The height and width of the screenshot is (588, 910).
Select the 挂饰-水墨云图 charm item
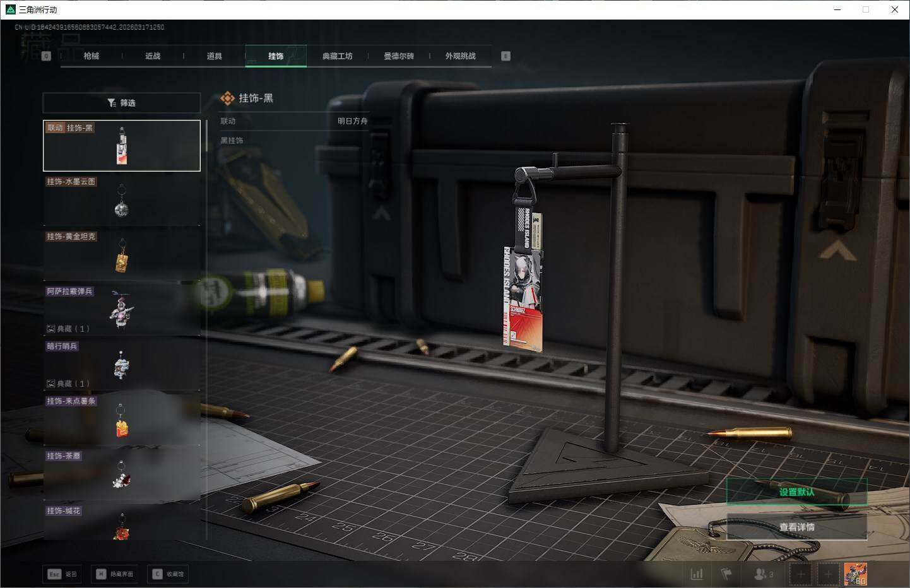121,200
